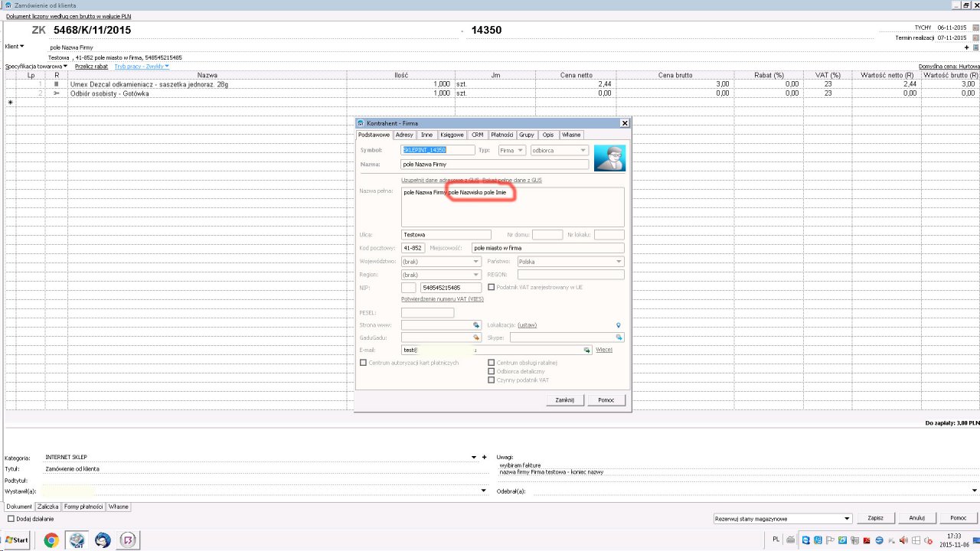The width and height of the screenshot is (980, 551).
Task: Expand the Specyfikacja towarowa menu
Action: [x=37, y=67]
